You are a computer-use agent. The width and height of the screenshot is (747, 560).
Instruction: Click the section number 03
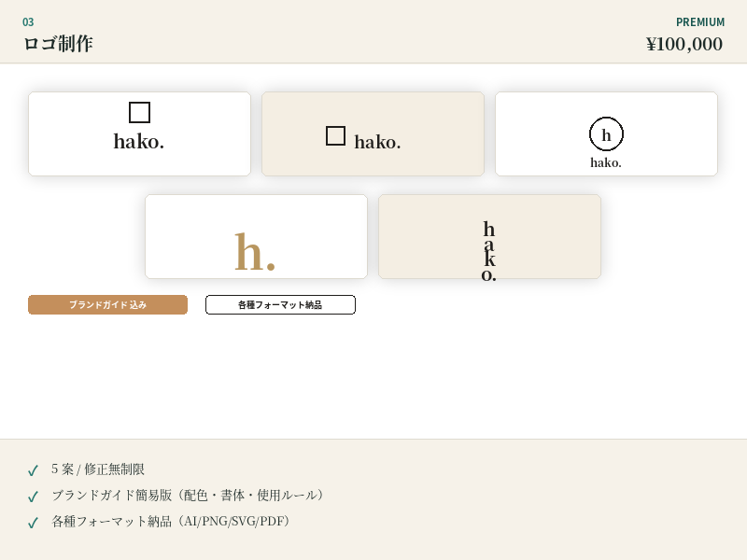(28, 21)
